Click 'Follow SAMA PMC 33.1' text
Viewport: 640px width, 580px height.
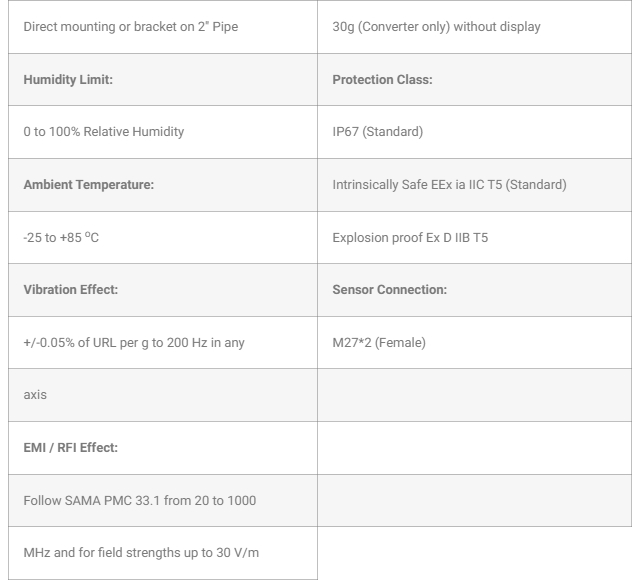pyautogui.click(x=140, y=500)
